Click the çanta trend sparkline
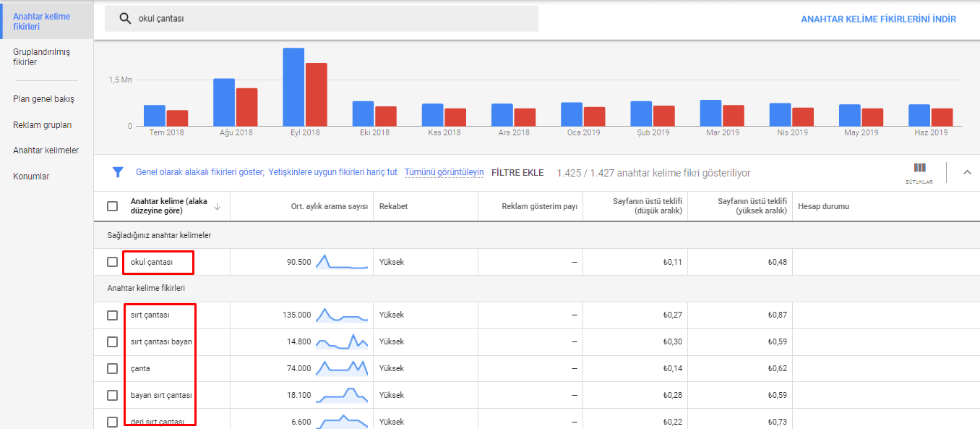The width and height of the screenshot is (980, 429). pyautogui.click(x=342, y=368)
